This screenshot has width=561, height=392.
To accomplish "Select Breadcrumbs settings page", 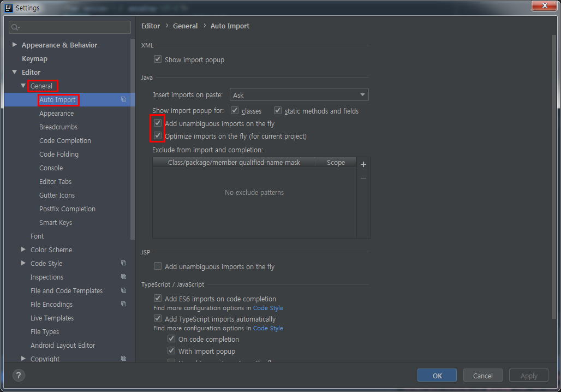I will pyautogui.click(x=58, y=127).
